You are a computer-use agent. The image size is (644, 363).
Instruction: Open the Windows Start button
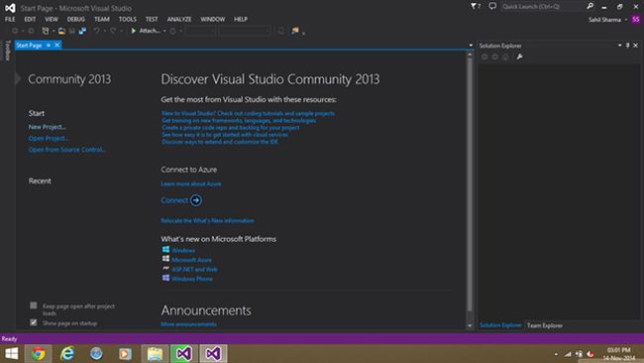click(12, 353)
